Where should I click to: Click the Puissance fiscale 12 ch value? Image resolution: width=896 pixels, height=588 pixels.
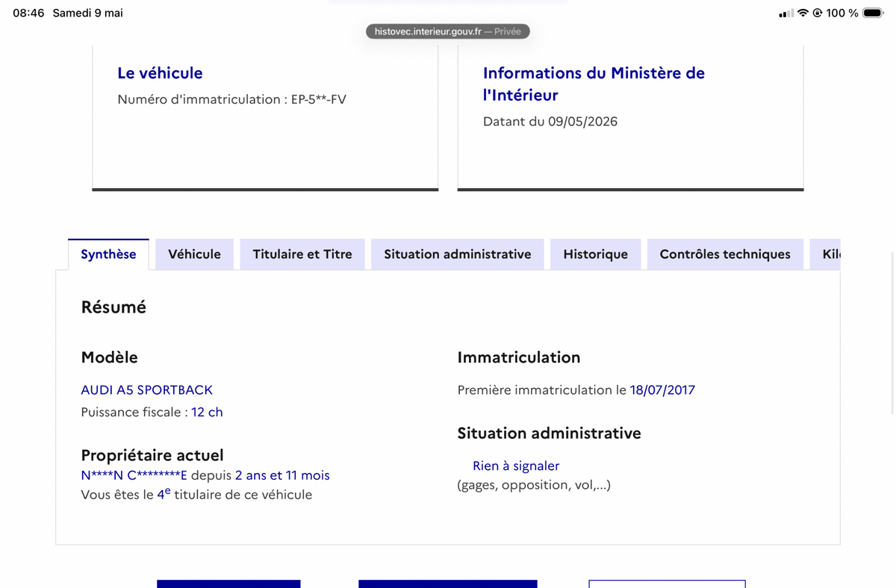click(x=207, y=412)
